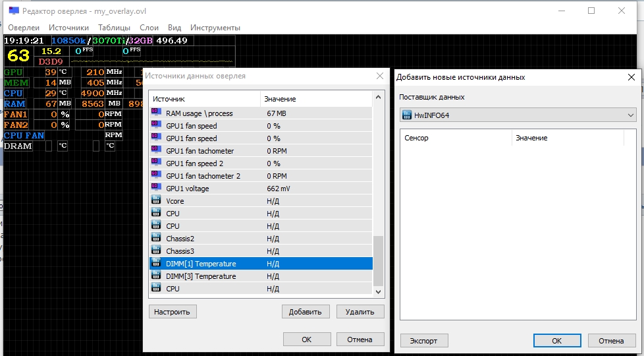Click Отмена in Источники данных оверлея dialog
The height and width of the screenshot is (356, 644).
tap(360, 340)
